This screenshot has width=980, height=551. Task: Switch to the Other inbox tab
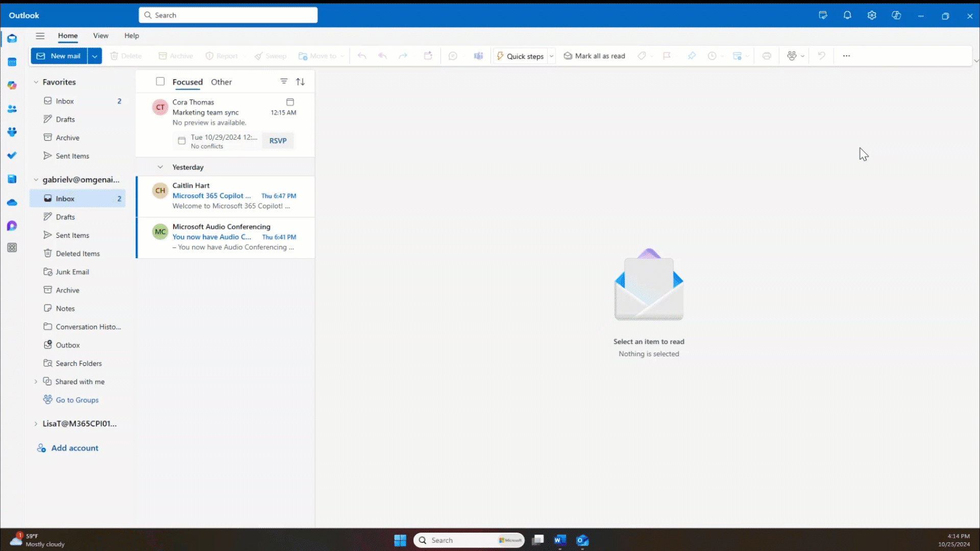tap(221, 82)
